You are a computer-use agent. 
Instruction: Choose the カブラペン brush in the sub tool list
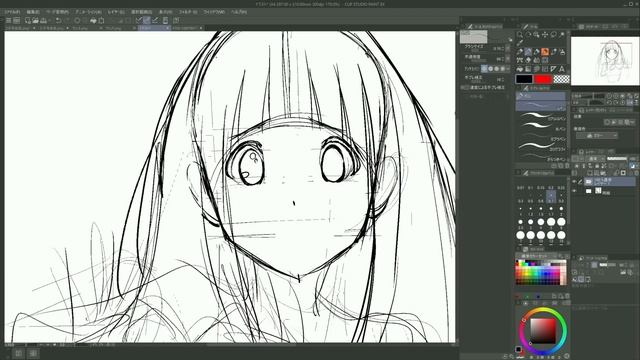pos(541,138)
